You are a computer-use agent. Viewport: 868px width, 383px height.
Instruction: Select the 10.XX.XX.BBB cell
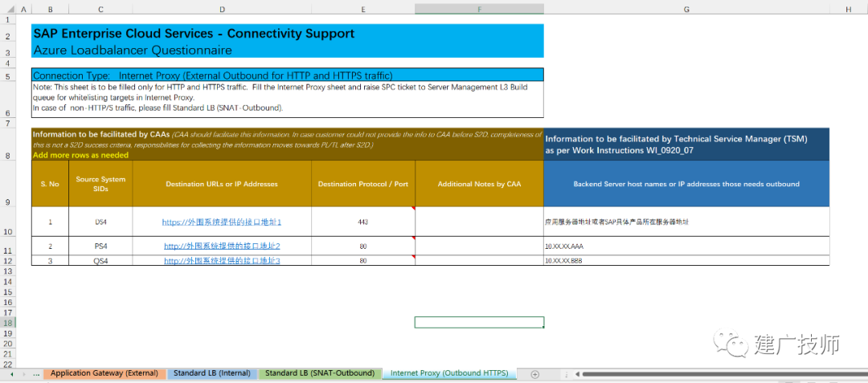point(686,260)
